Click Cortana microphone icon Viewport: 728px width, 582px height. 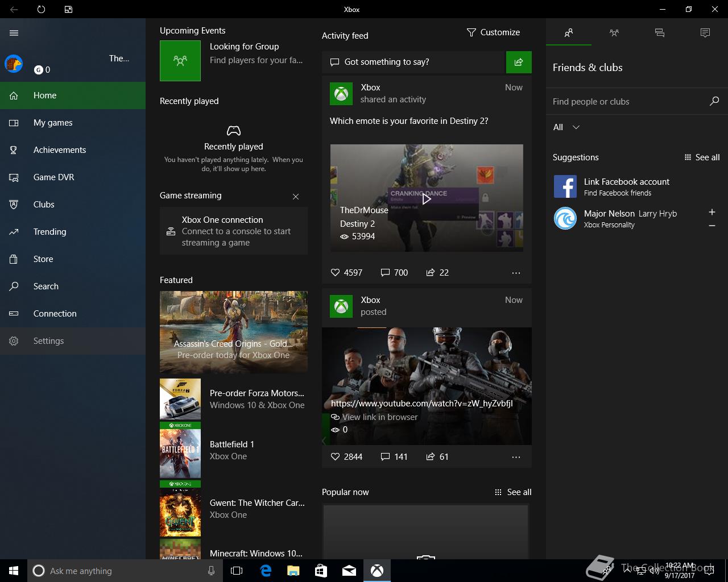(x=211, y=571)
